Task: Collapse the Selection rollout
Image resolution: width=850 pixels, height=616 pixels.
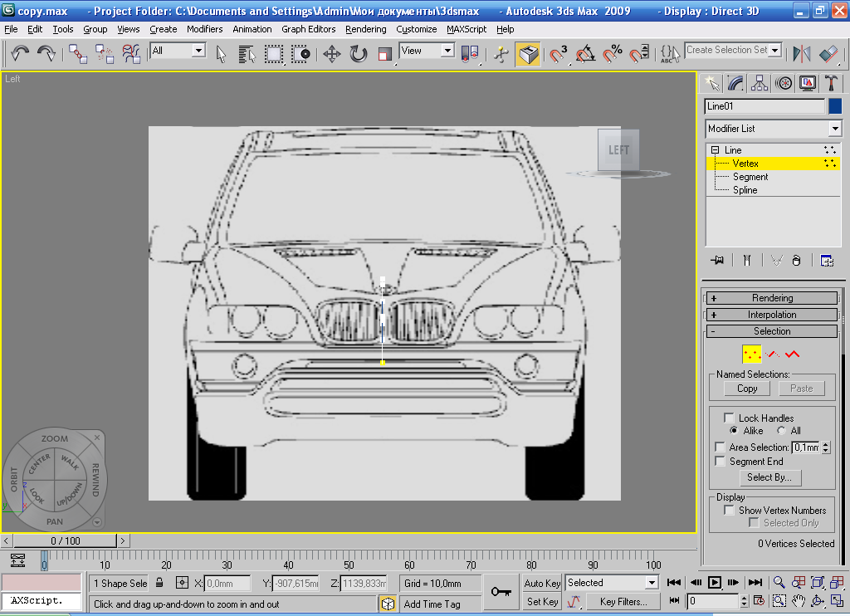Action: coord(772,330)
